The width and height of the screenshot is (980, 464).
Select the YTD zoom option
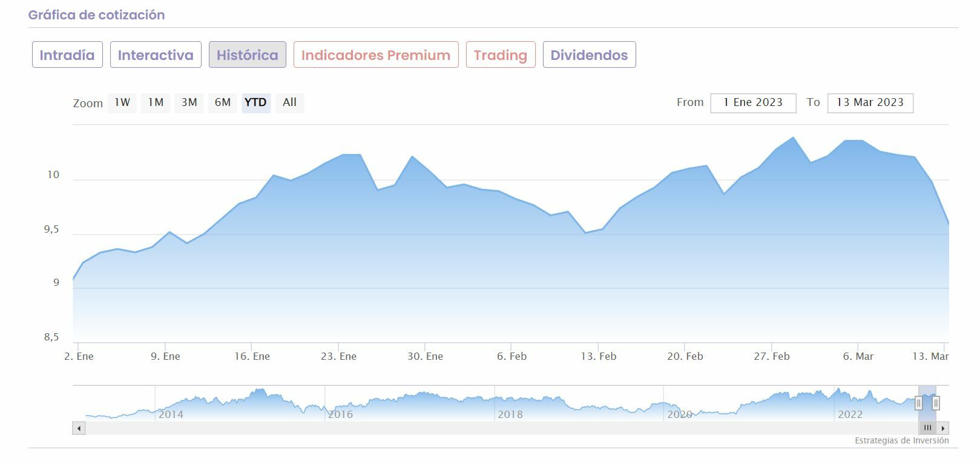click(x=255, y=102)
